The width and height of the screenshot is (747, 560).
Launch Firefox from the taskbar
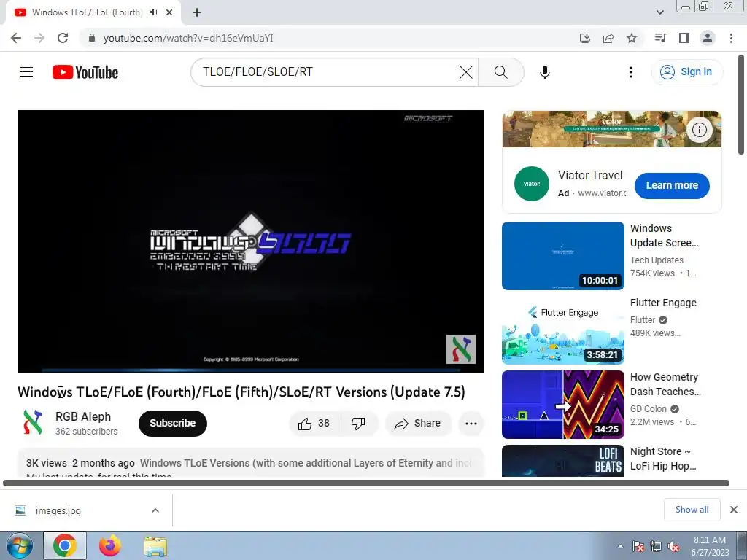pyautogui.click(x=110, y=546)
